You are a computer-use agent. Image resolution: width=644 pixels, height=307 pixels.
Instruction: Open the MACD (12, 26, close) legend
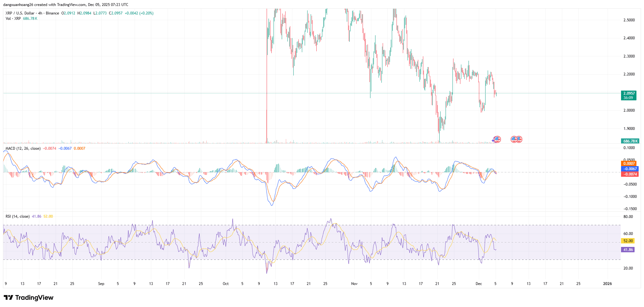[x=23, y=148]
